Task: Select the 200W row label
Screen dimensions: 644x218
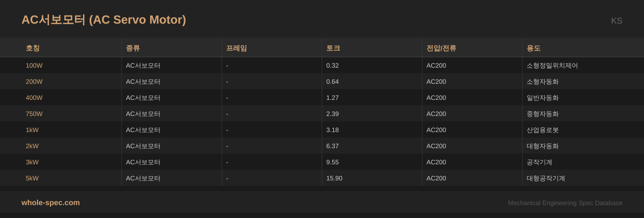Action: 34,82
